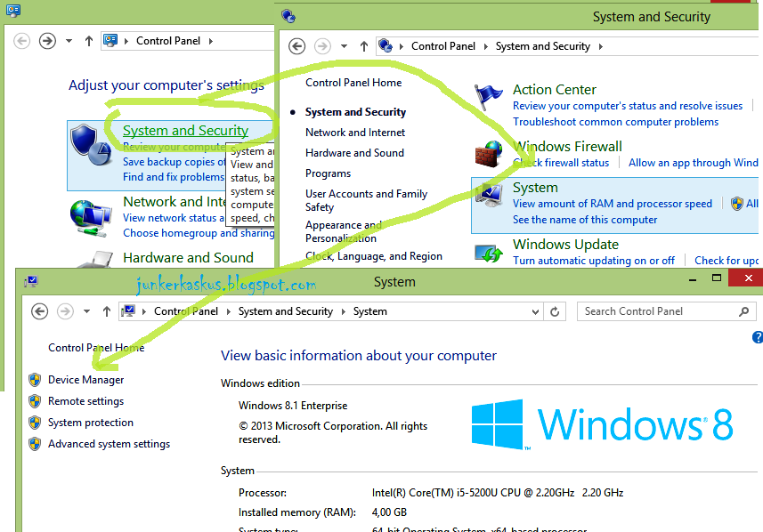This screenshot has width=763, height=532.
Task: Click shield icon beside Remote settings
Action: pos(35,401)
